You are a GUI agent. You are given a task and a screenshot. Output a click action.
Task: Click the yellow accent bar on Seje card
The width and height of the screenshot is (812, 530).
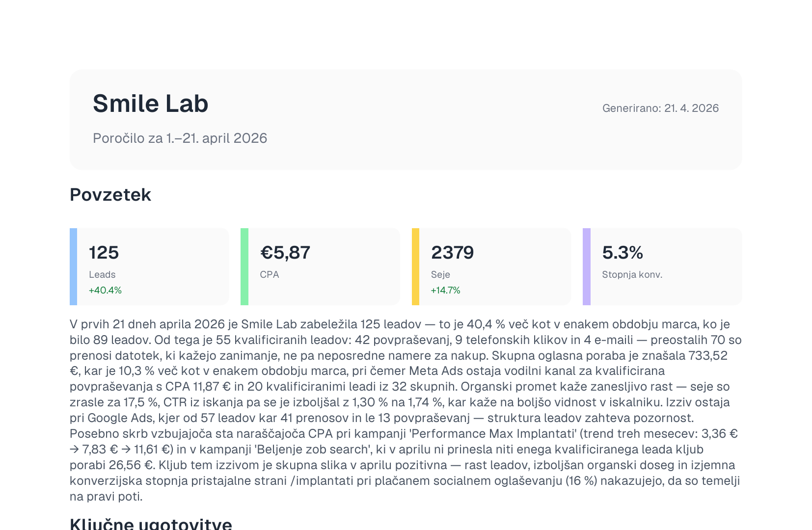(x=415, y=266)
